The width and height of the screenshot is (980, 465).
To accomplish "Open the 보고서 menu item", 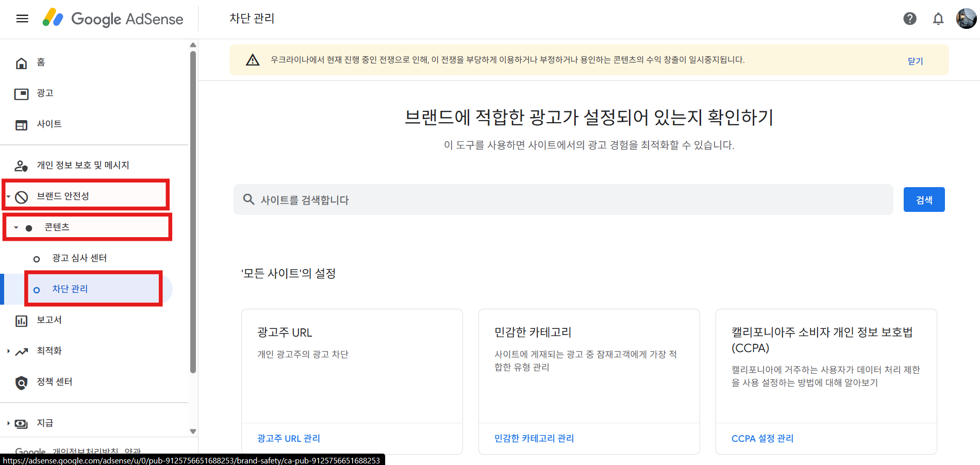I will [49, 320].
